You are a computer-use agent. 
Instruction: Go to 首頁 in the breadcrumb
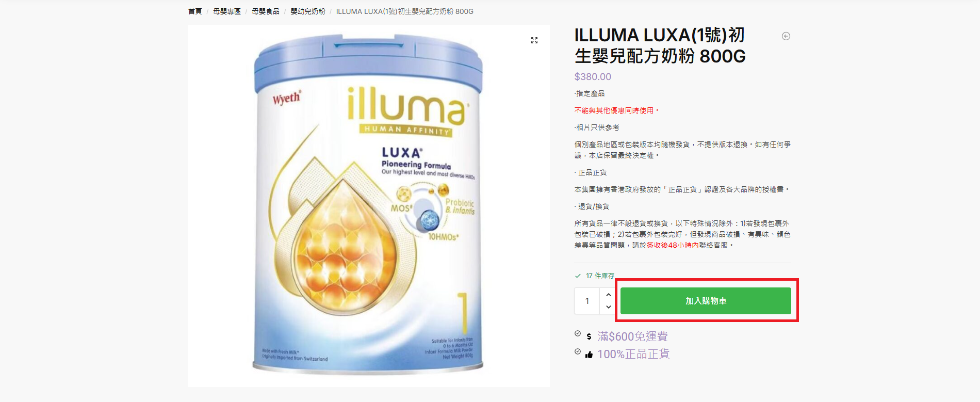click(195, 11)
